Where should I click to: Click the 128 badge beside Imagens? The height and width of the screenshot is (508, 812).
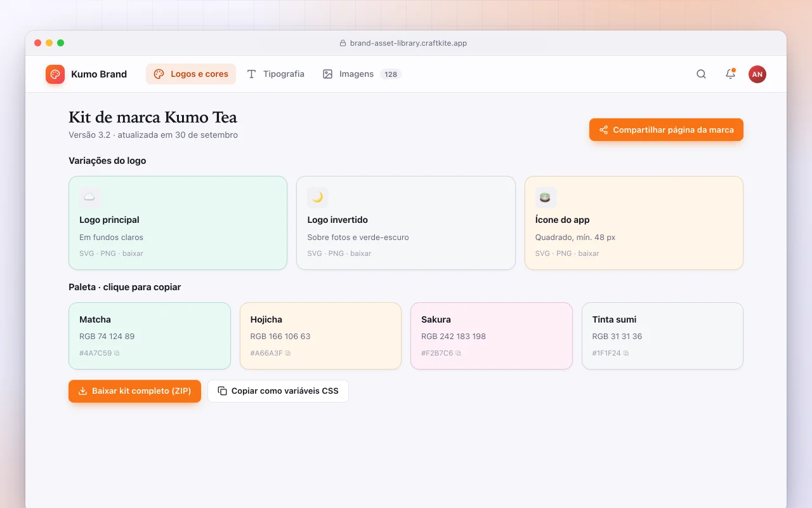tap(391, 74)
